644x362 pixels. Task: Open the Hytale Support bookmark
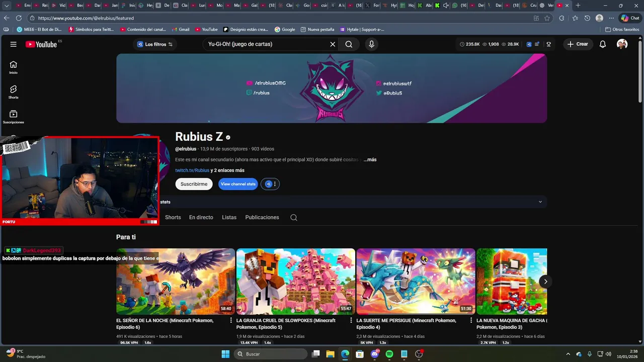362,30
